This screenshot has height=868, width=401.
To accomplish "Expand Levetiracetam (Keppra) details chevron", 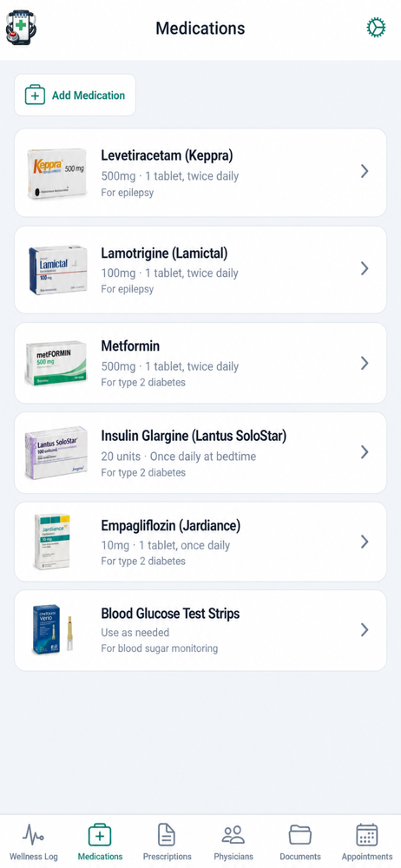I will 365,171.
